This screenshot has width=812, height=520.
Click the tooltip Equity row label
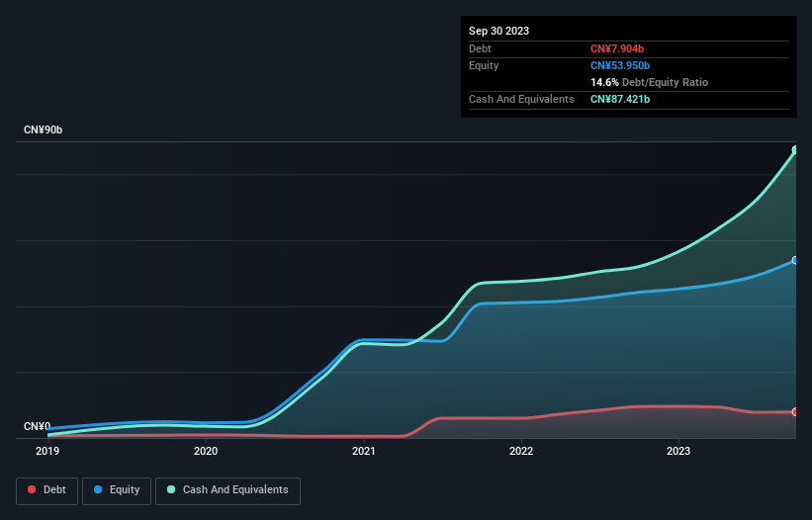tap(484, 65)
